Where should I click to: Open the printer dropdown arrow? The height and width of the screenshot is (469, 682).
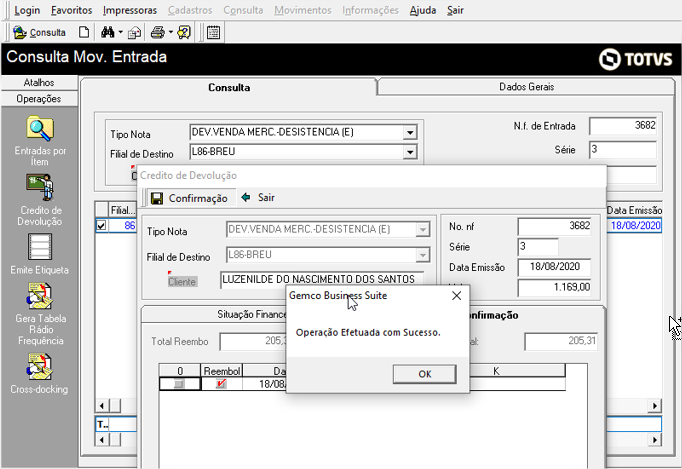(x=171, y=32)
